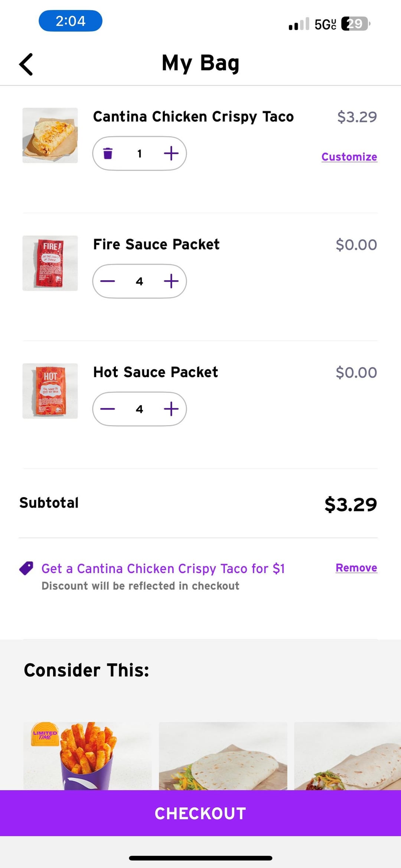Select the limited time fries suggestion

click(88, 756)
